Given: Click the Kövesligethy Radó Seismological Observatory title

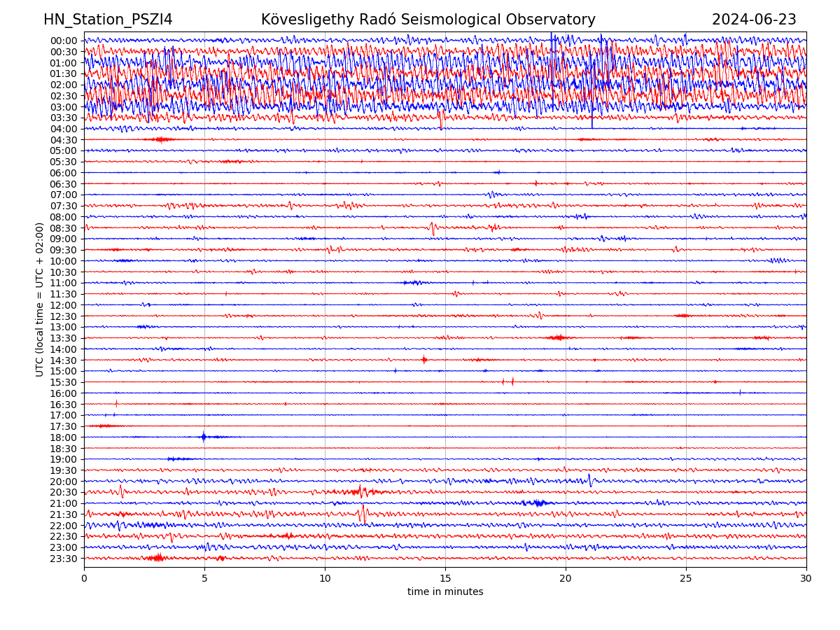Looking at the screenshot, I should pyautogui.click(x=428, y=20).
